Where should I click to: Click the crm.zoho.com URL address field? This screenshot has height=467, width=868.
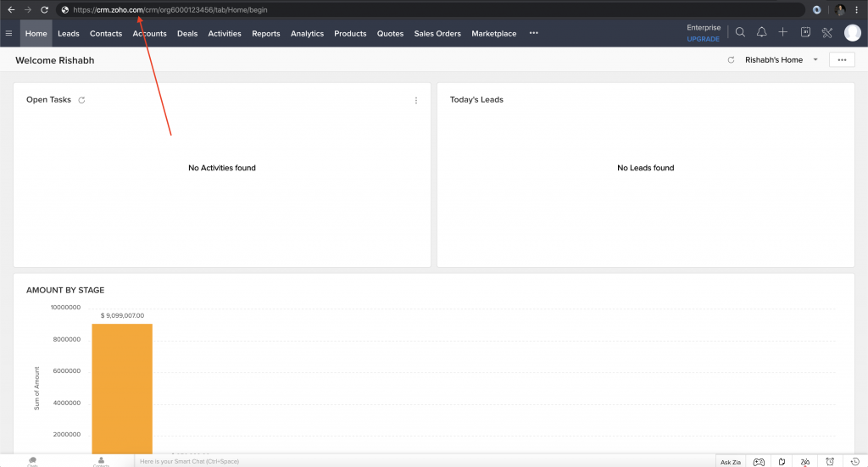point(431,10)
